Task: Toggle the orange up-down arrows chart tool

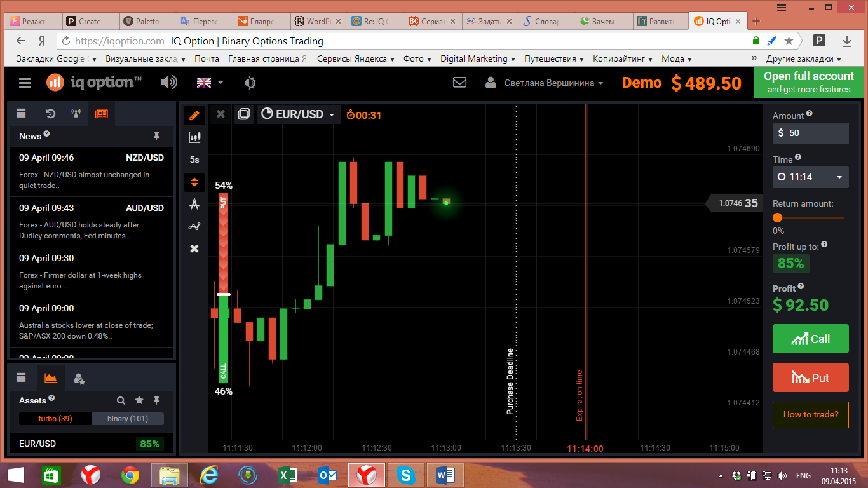Action: [194, 182]
